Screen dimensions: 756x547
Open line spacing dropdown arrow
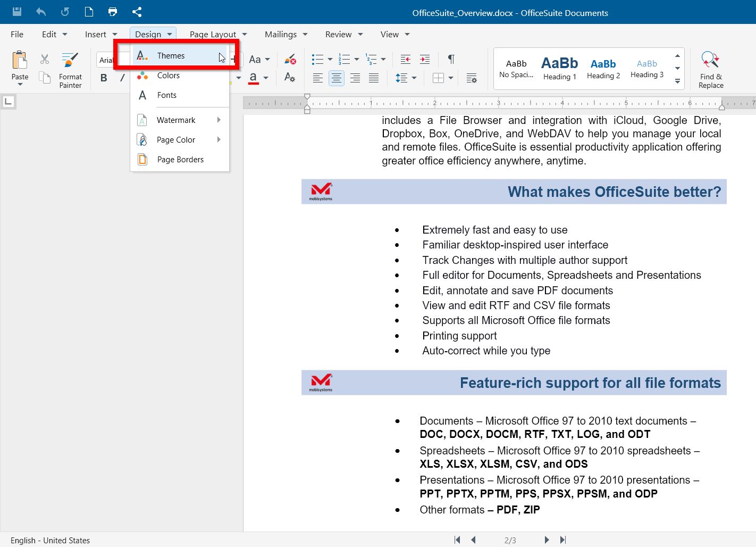click(x=414, y=78)
